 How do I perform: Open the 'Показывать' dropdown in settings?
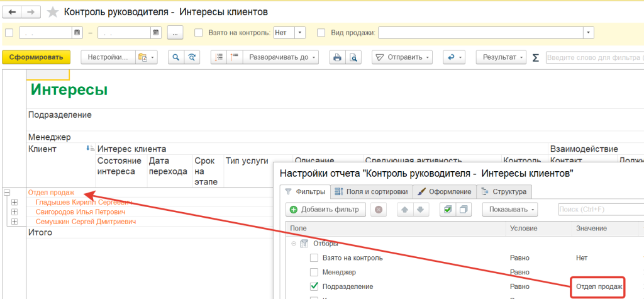pos(514,209)
